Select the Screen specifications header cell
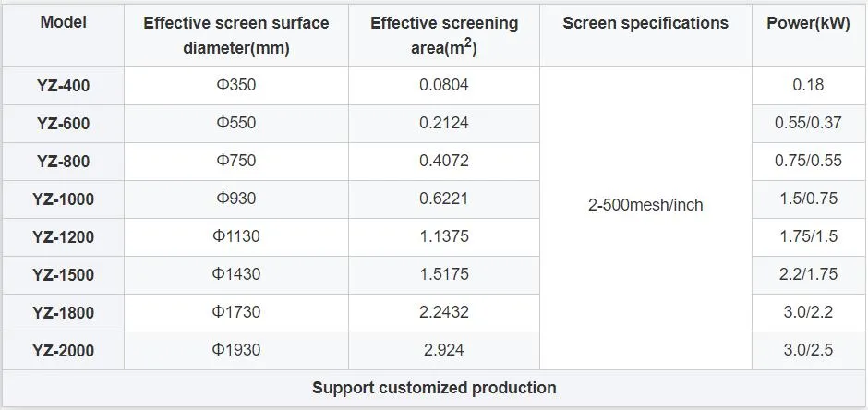Image resolution: width=868 pixels, height=410 pixels. click(x=645, y=24)
